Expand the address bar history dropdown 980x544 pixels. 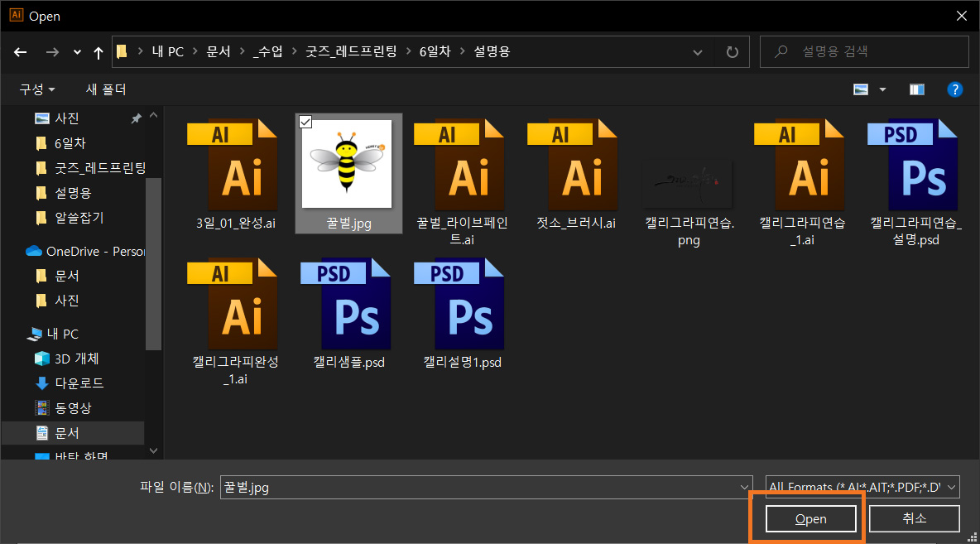[x=698, y=52]
